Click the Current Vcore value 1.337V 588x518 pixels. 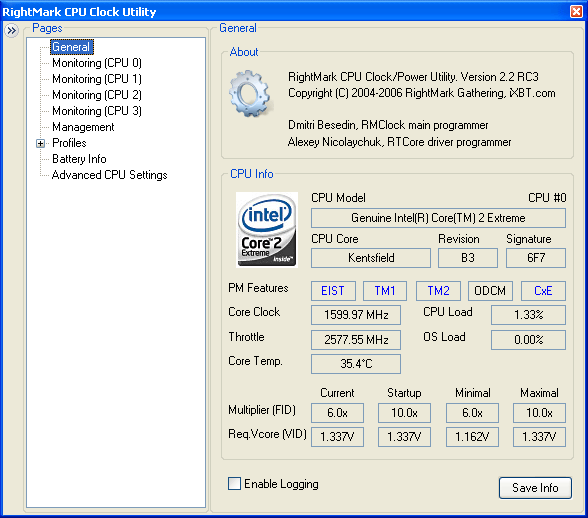tap(337, 437)
